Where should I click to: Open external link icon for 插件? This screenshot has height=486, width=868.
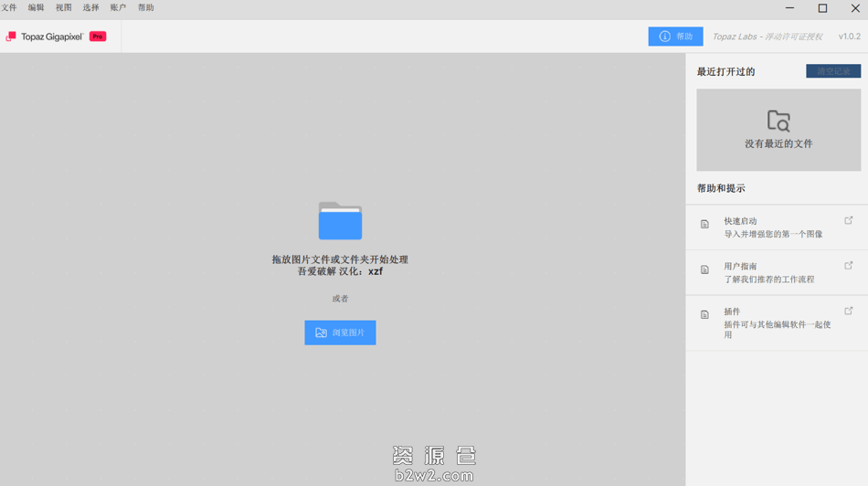[848, 312]
